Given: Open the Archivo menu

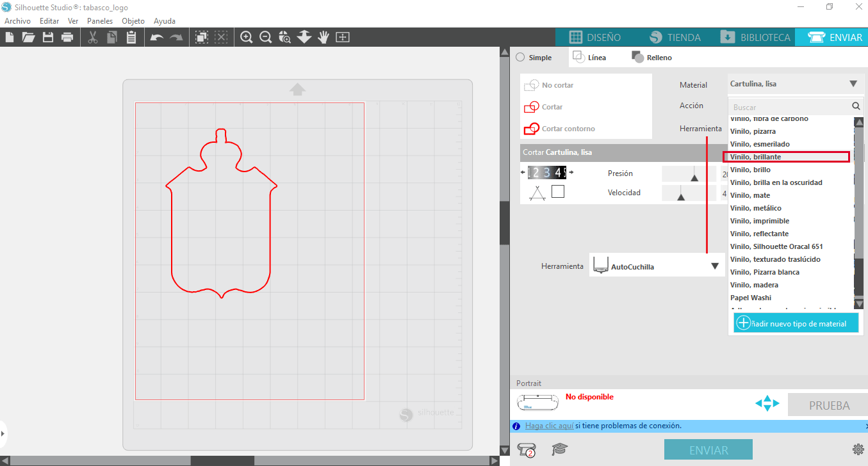Looking at the screenshot, I should (x=17, y=21).
